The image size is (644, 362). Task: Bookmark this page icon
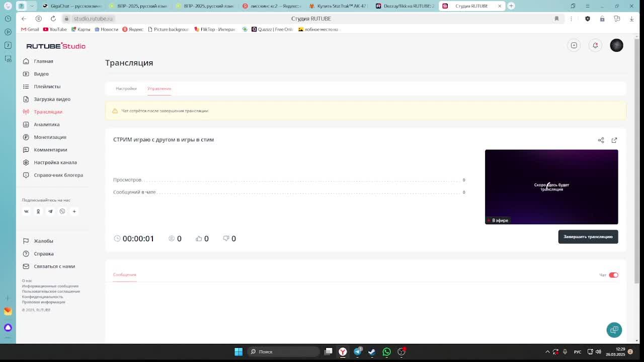pyautogui.click(x=556, y=19)
